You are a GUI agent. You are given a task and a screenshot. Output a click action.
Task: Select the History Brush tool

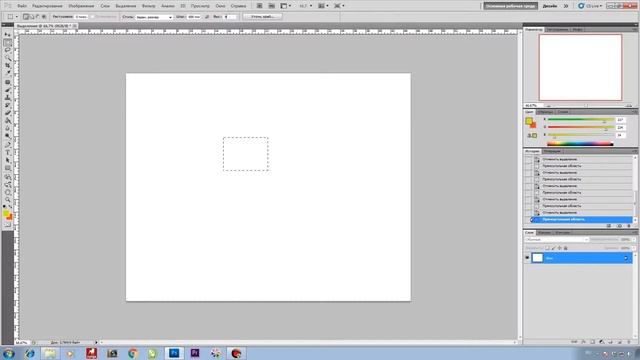(x=8, y=104)
